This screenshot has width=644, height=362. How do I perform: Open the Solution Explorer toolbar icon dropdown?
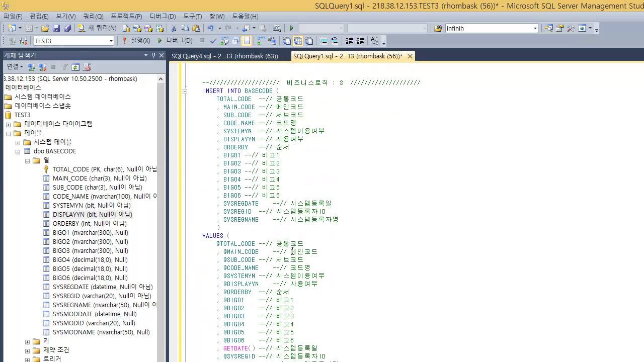(x=590, y=28)
